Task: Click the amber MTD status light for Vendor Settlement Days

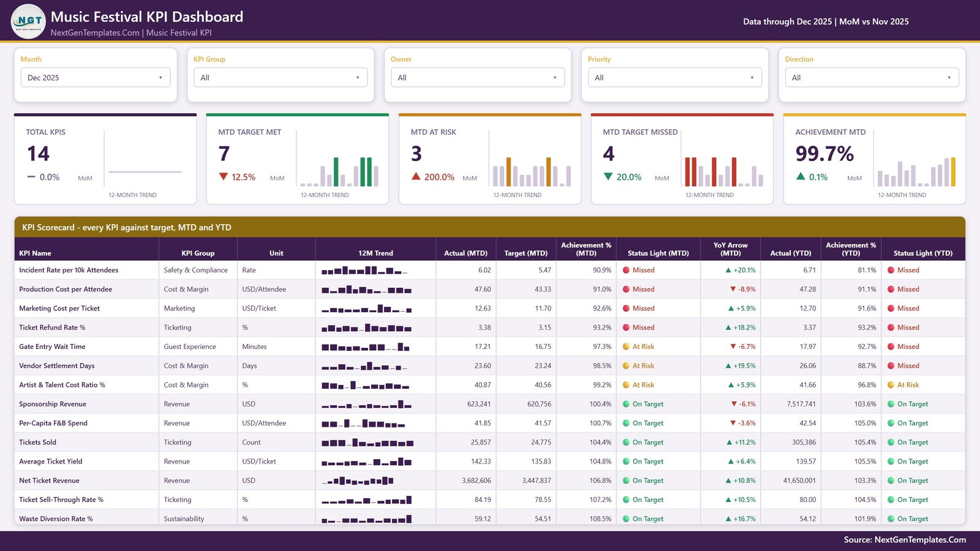Action: click(x=627, y=365)
